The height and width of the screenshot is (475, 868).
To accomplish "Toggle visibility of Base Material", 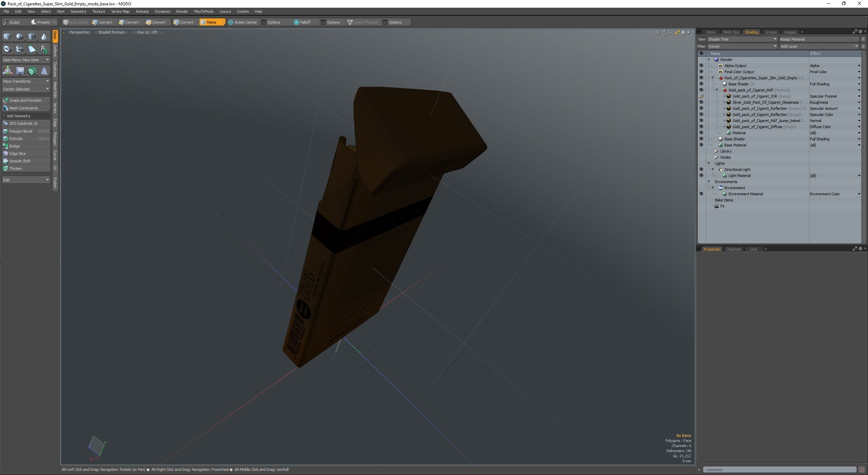I will coord(701,145).
